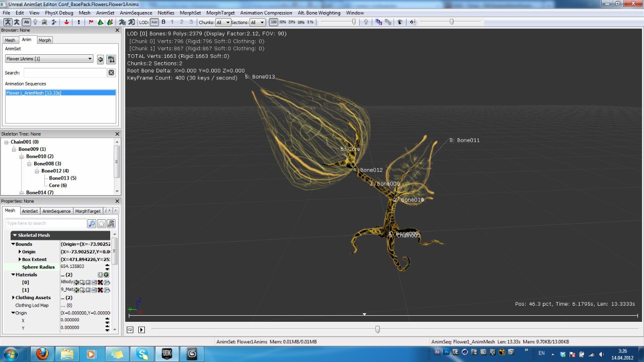Viewport: 644px width, 362px height.
Task: Collapse the Bone009 (1) tree node
Action: pos(14,149)
